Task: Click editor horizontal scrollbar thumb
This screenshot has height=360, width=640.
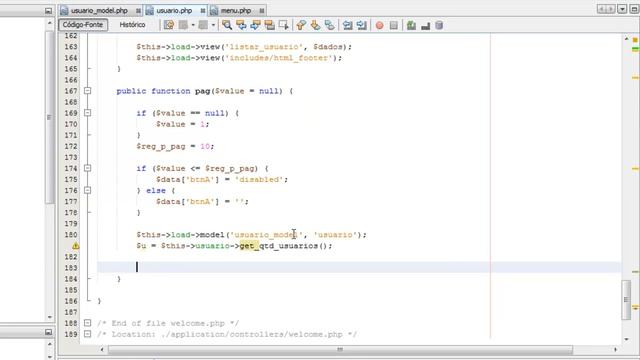Action: tap(340, 350)
